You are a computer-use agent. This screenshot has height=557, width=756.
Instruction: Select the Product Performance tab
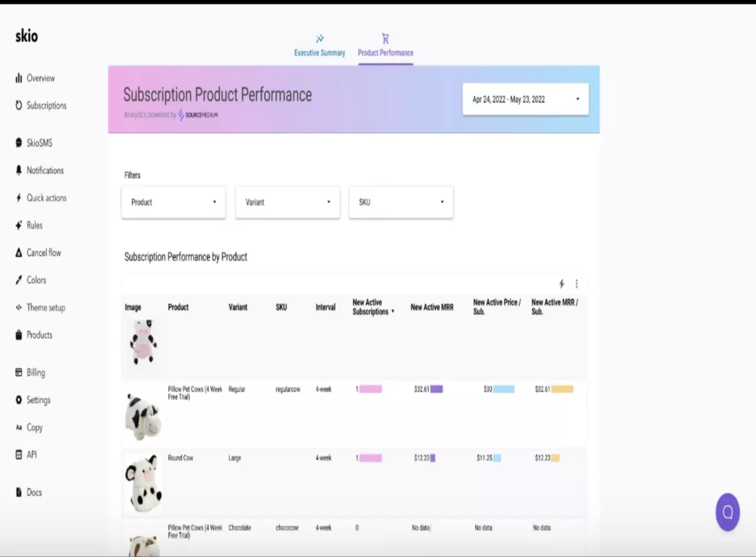pyautogui.click(x=386, y=46)
